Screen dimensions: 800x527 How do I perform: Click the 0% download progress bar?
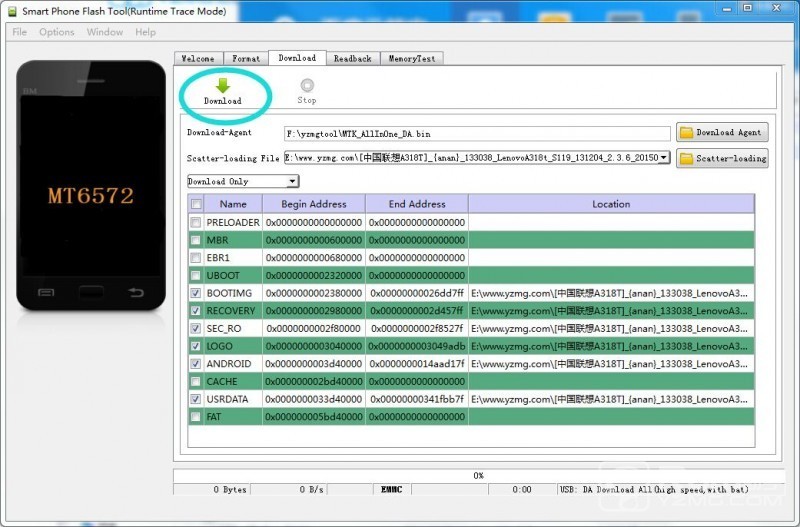point(478,475)
